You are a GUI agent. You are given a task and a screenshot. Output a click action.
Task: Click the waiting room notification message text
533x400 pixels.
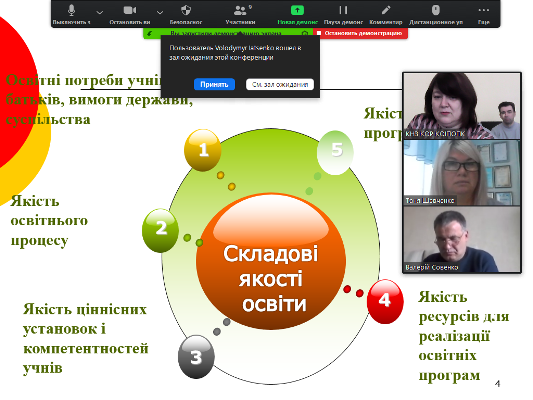coord(236,53)
